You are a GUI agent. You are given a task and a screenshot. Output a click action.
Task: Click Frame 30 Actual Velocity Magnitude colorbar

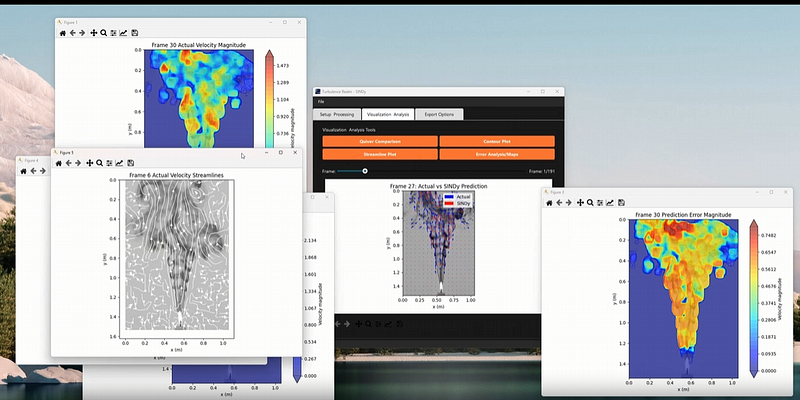pyautogui.click(x=269, y=99)
